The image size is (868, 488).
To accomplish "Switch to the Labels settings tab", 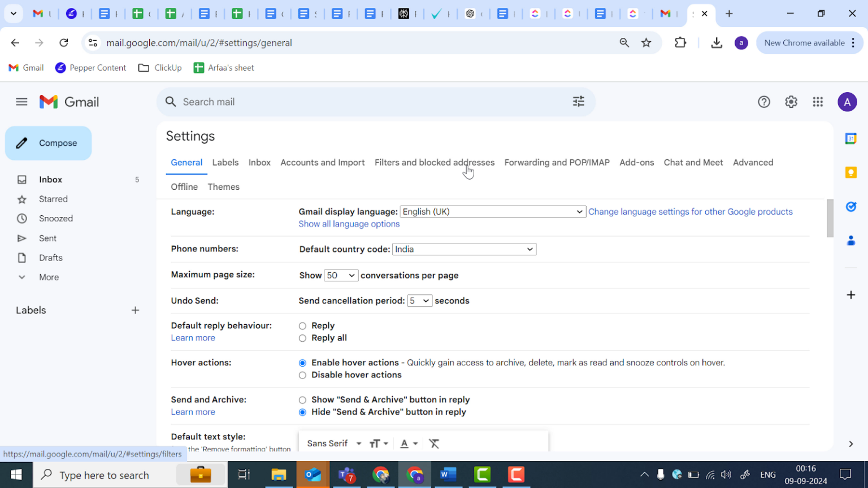I will point(225,162).
